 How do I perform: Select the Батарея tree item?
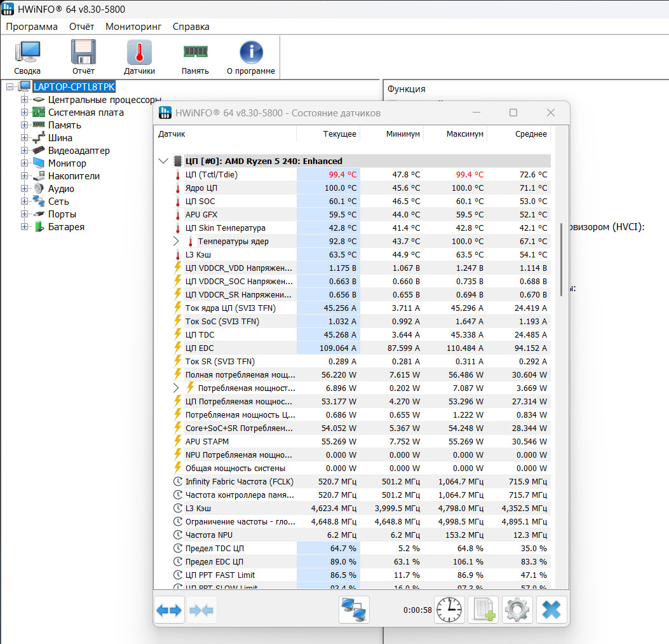(66, 227)
